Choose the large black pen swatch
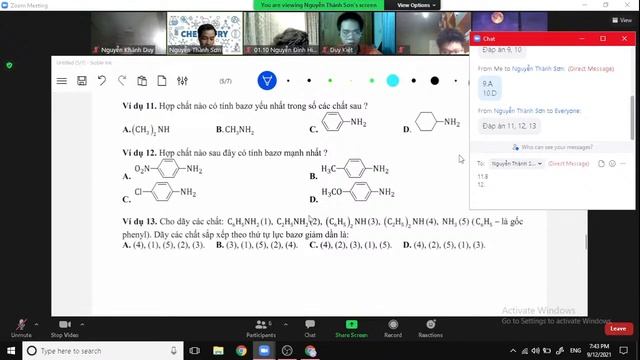The image size is (640, 360). [x=435, y=81]
